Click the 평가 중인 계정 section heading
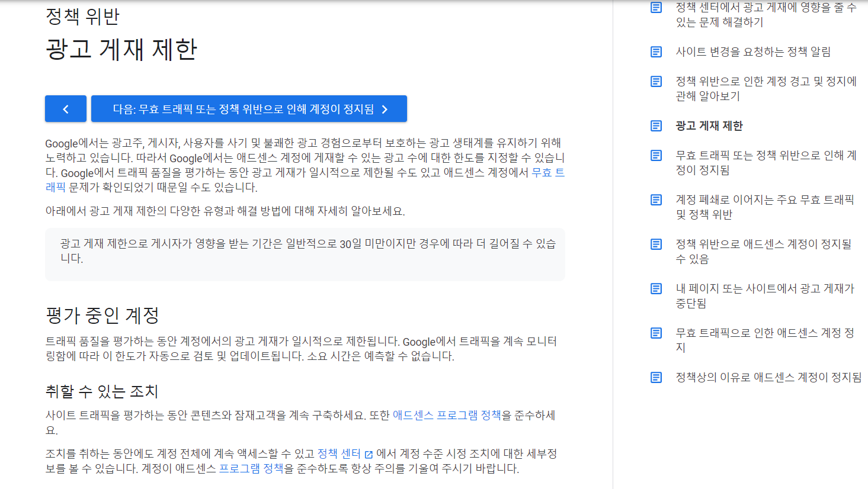This screenshot has height=489, width=868. coord(103,315)
